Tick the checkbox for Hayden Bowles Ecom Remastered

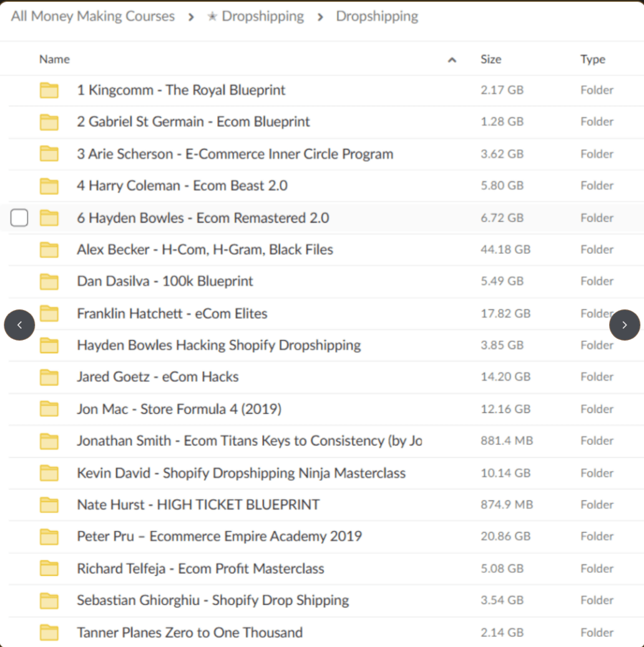tap(19, 218)
